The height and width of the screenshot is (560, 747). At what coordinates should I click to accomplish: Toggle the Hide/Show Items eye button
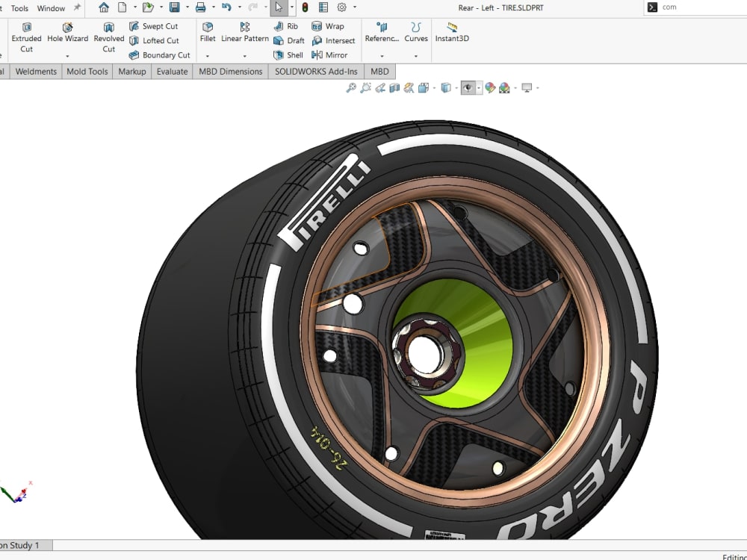pos(468,87)
